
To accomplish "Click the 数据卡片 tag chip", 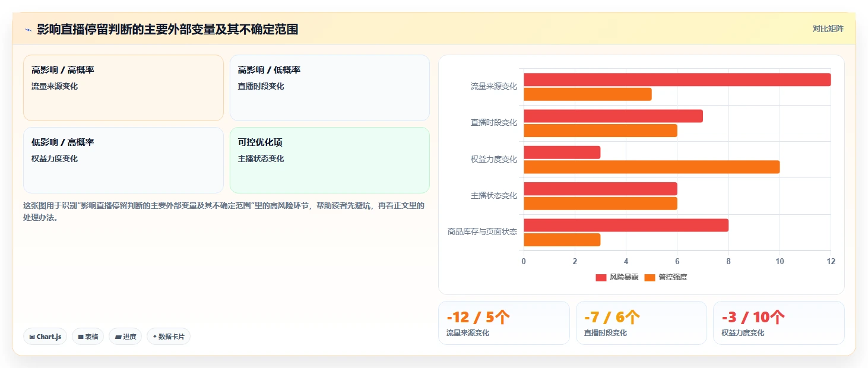I will click(x=169, y=337).
